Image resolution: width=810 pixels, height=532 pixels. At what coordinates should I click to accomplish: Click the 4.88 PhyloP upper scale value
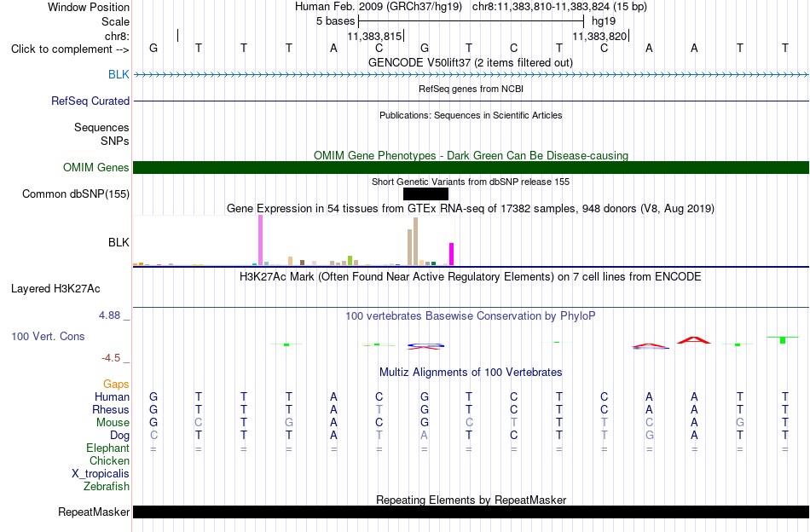point(111,315)
